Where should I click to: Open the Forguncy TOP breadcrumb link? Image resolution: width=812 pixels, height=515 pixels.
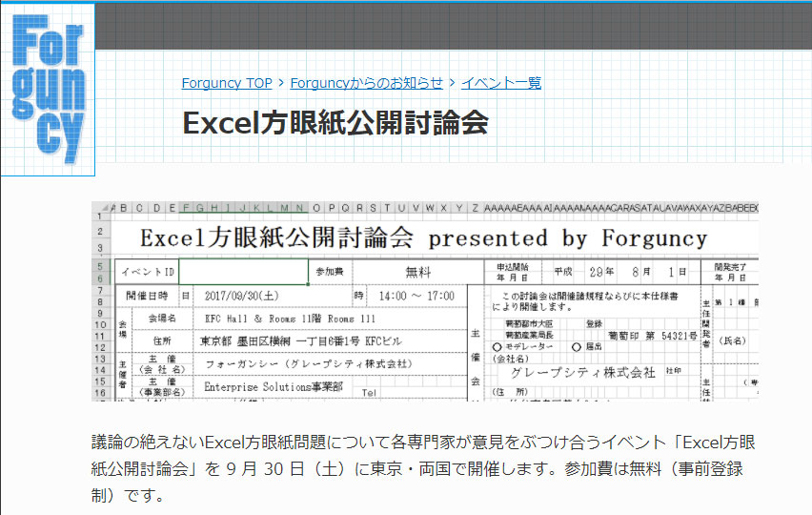[x=227, y=83]
